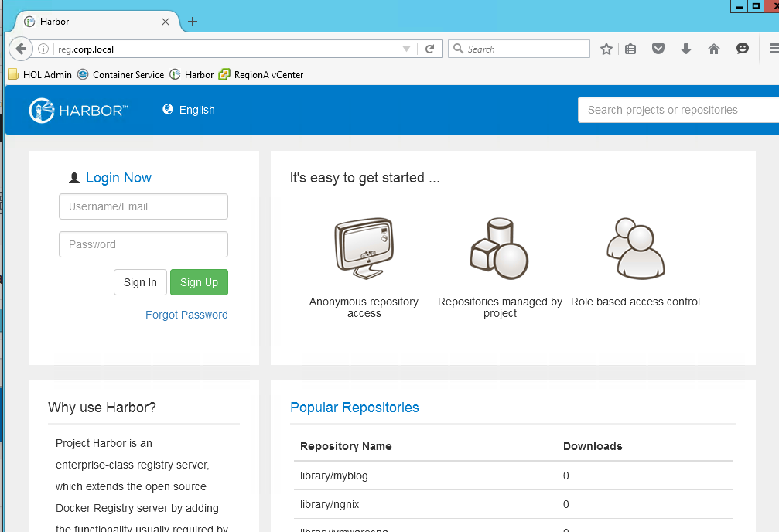This screenshot has height=532, width=779.
Task: Open the browser hamburger menu
Action: [774, 49]
